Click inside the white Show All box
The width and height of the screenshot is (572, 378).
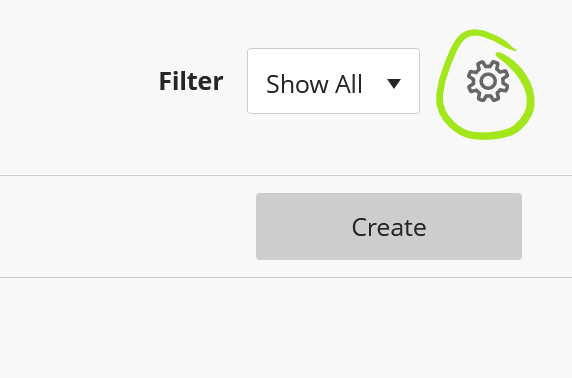pyautogui.click(x=333, y=81)
